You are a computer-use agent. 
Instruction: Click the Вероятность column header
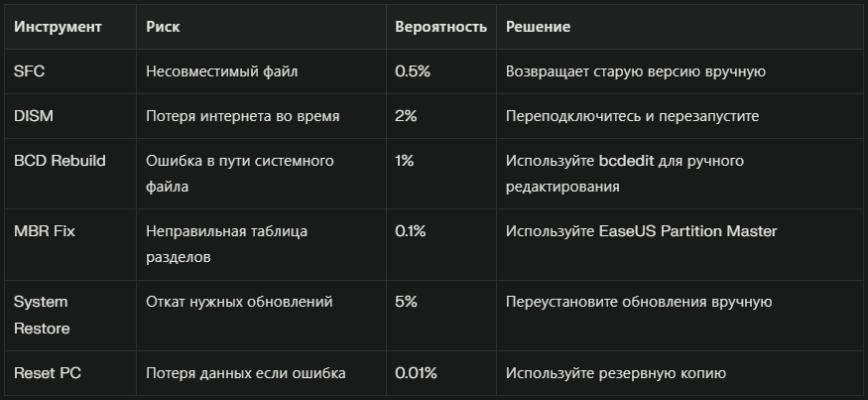tap(440, 27)
